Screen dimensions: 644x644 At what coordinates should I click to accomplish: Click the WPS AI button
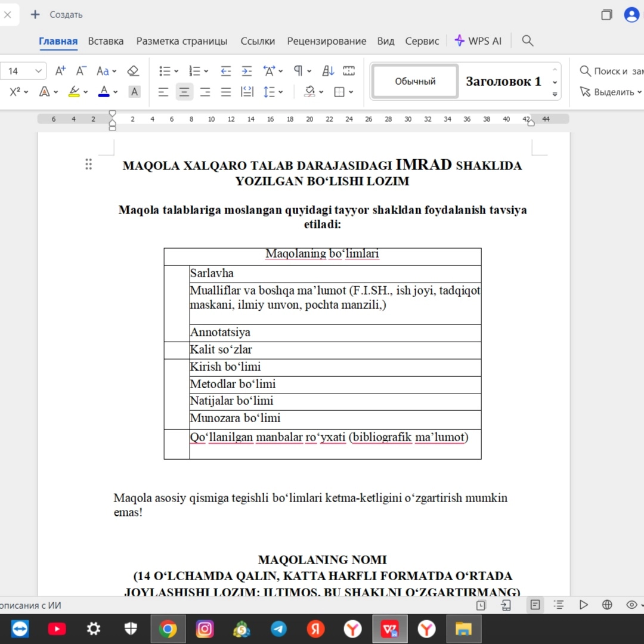tap(478, 41)
